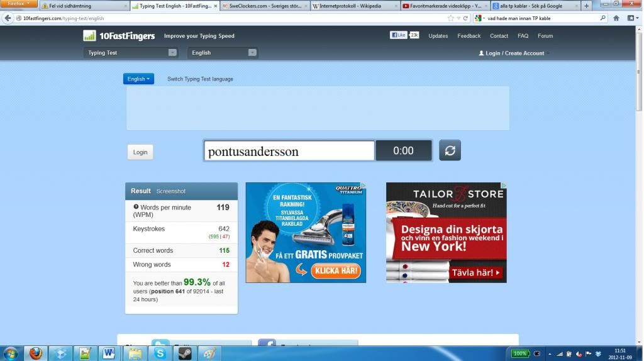Screen dimensions: 644x361
Task: Expand the English language dropdown in header
Action: click(x=223, y=53)
